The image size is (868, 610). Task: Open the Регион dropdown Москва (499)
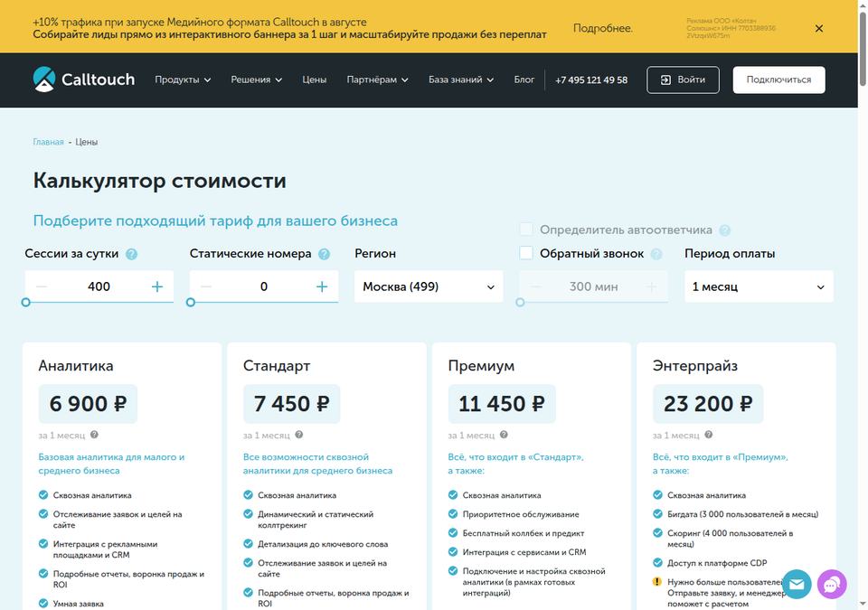[429, 286]
